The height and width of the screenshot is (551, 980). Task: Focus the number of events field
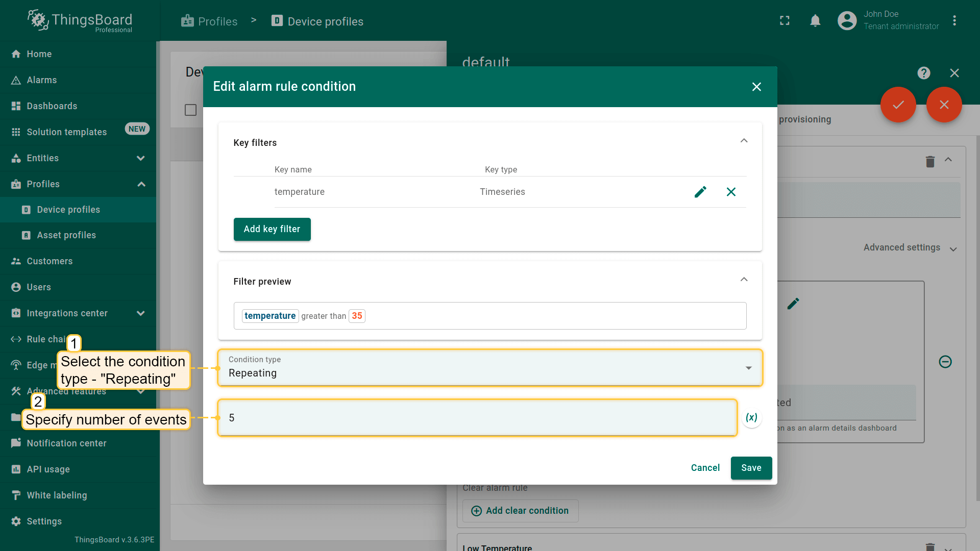[477, 418]
